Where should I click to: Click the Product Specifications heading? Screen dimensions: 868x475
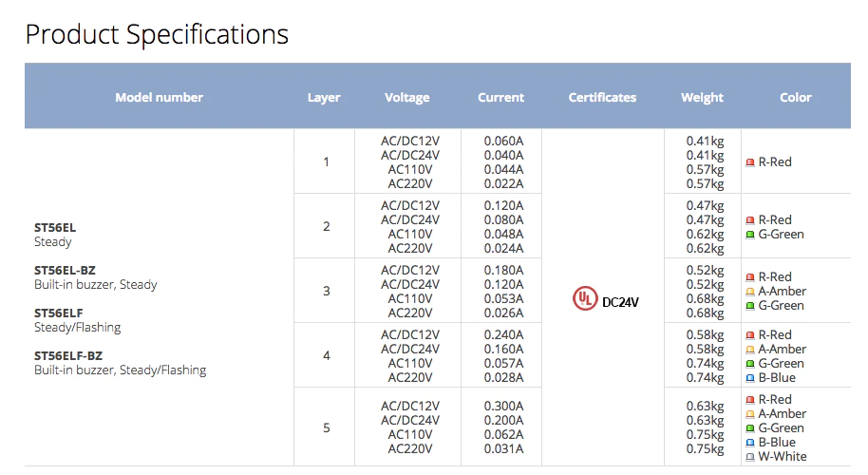(x=157, y=34)
